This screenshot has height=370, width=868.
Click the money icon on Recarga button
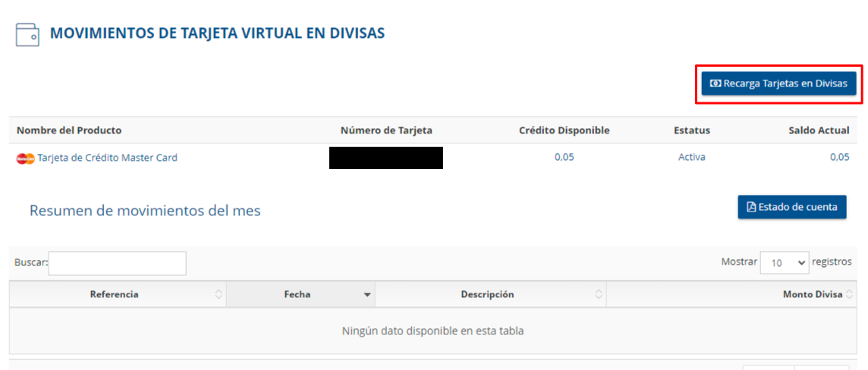715,83
